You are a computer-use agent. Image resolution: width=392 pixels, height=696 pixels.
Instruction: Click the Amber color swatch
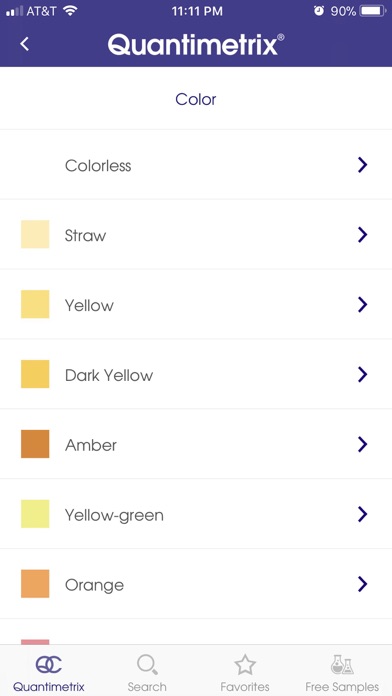tap(35, 444)
